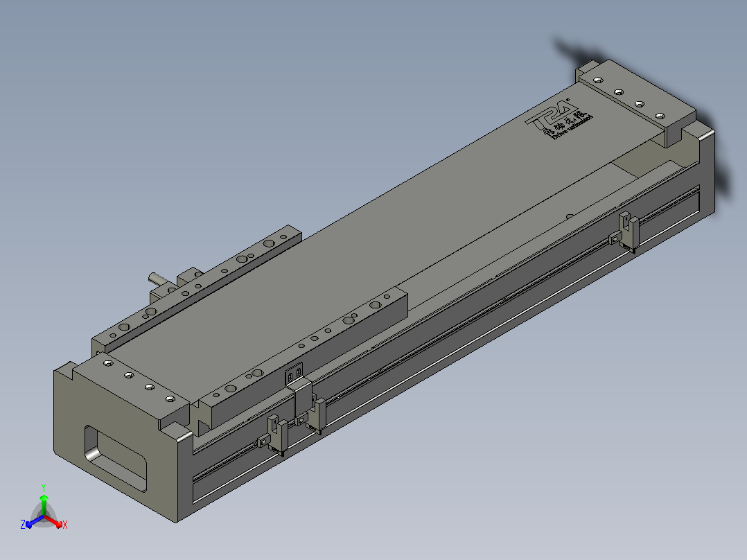
Task: Select the rear end block with four holes
Action: click(635, 103)
